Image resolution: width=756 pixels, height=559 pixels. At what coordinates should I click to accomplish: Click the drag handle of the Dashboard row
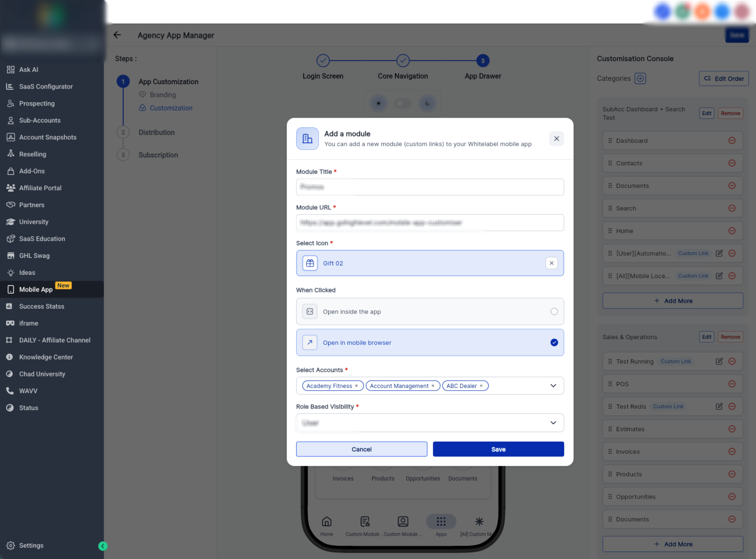tap(610, 141)
